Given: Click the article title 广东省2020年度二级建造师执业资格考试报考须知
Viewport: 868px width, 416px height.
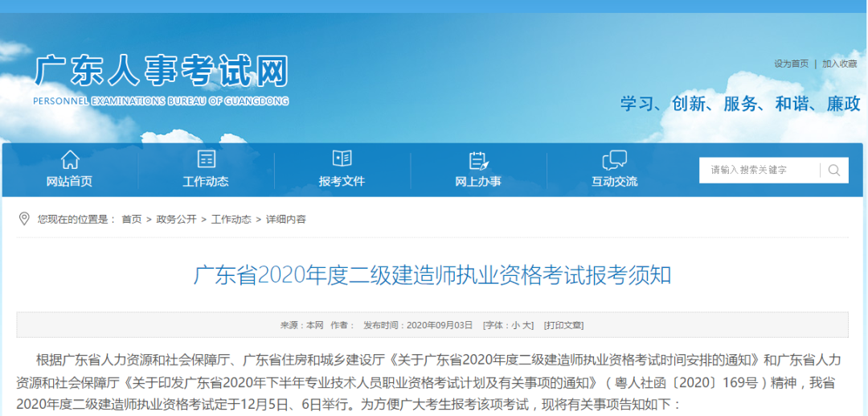Looking at the screenshot, I should (x=432, y=275).
